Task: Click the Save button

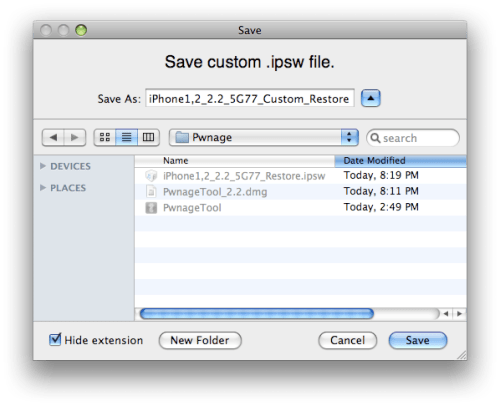Action: point(418,340)
